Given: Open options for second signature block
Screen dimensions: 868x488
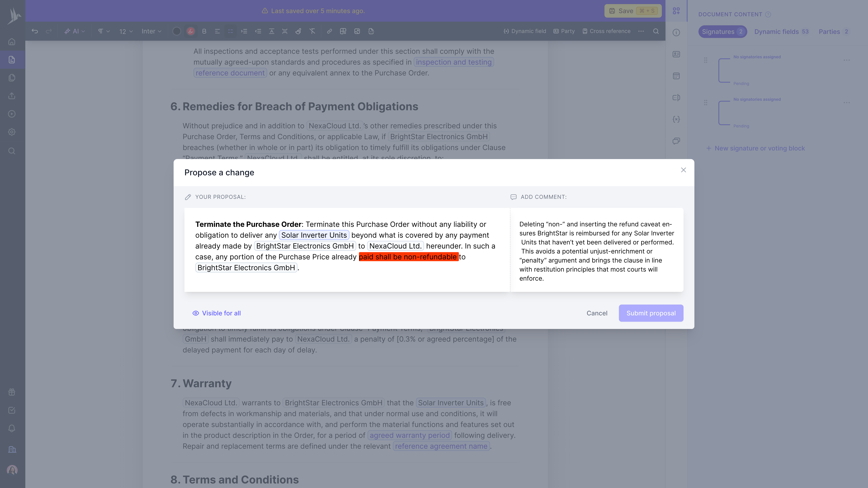Looking at the screenshot, I should pyautogui.click(x=846, y=103).
